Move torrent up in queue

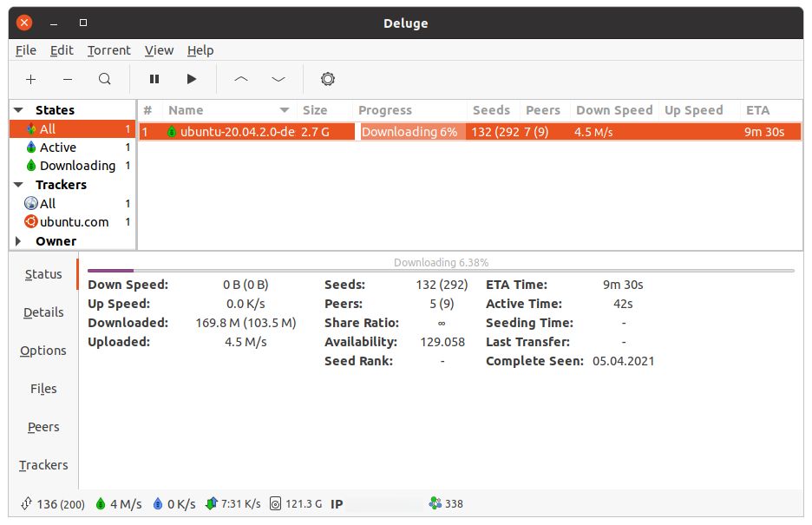(241, 79)
